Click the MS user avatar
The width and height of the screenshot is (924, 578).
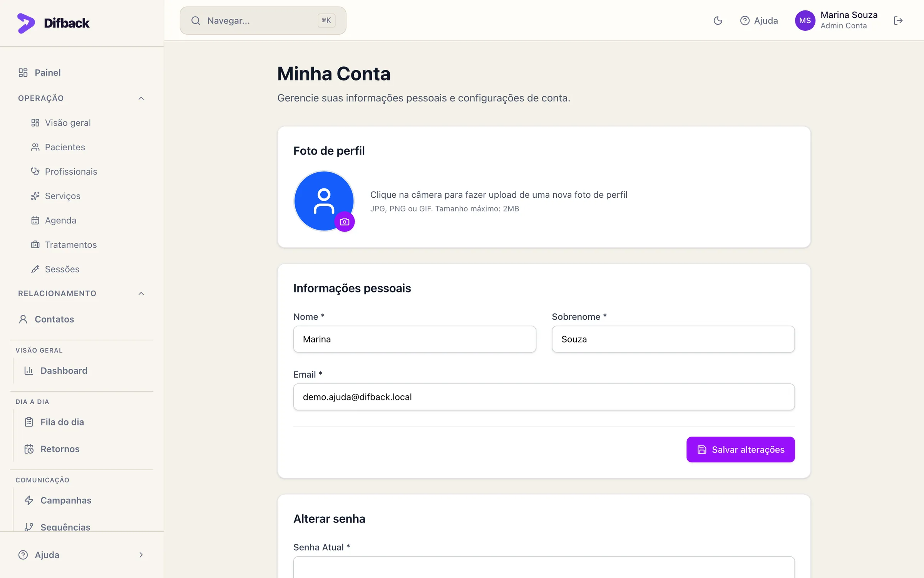[x=805, y=20]
